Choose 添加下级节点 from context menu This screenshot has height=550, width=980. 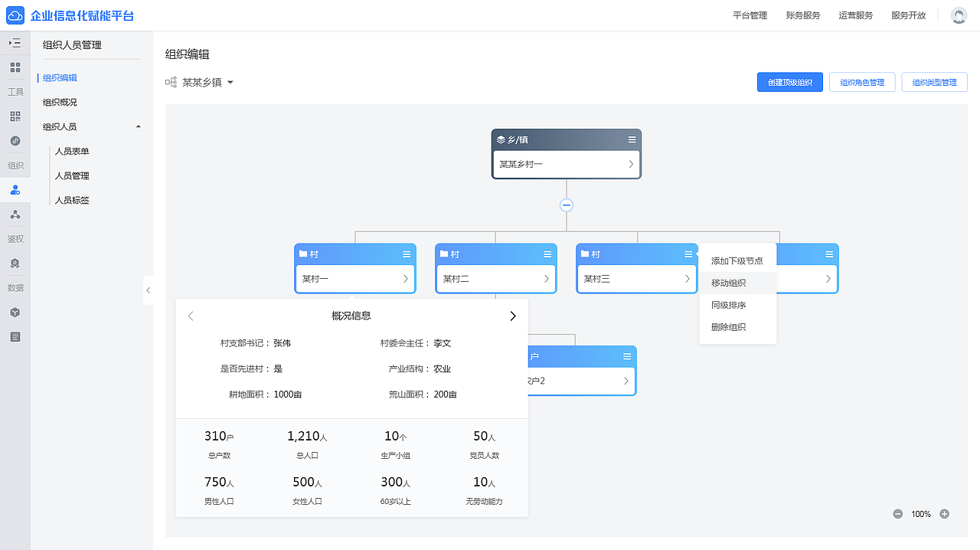737,261
